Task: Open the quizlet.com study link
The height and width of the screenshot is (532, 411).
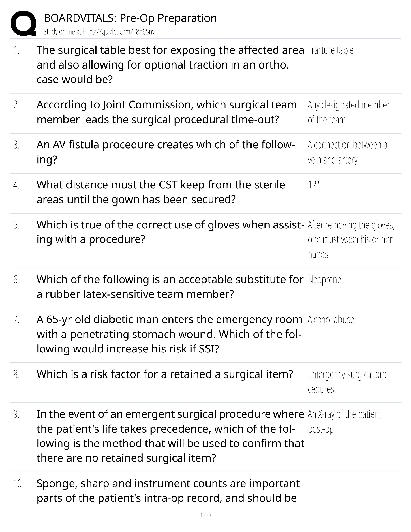Action: coord(99,32)
